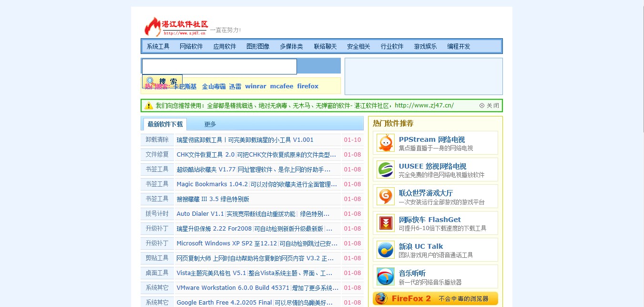Click the FlashGet red download icon
This screenshot has width=644, height=307.
pos(386,223)
